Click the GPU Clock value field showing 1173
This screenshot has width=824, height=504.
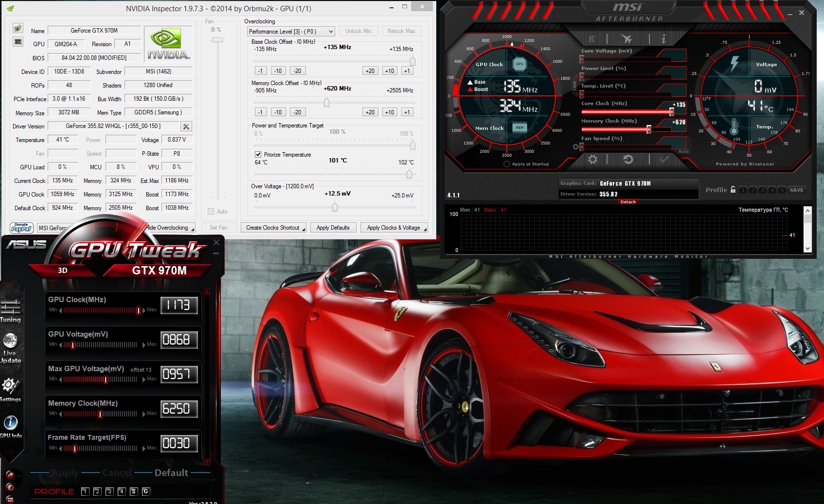pos(179,306)
